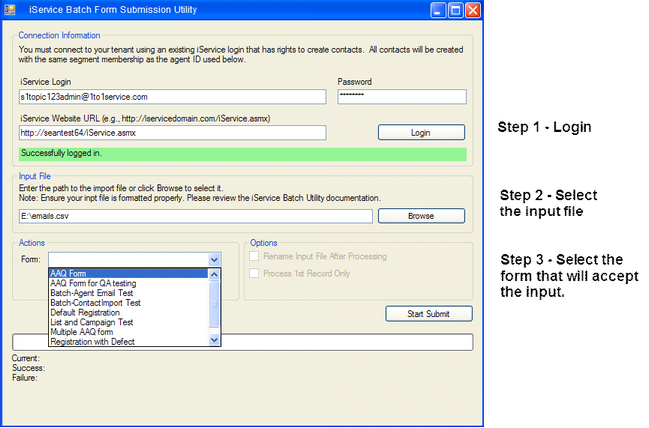Select List and Campaign Test form
Screen dimensions: 649x428
pyautogui.click(x=128, y=322)
